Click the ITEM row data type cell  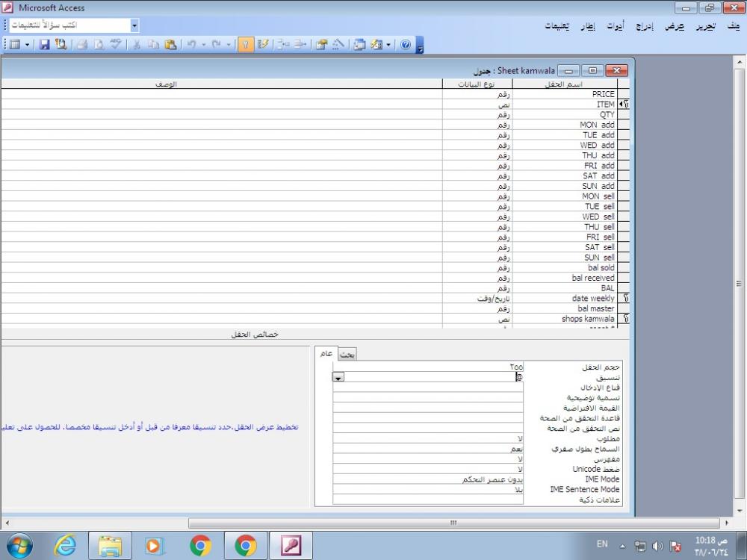(477, 105)
